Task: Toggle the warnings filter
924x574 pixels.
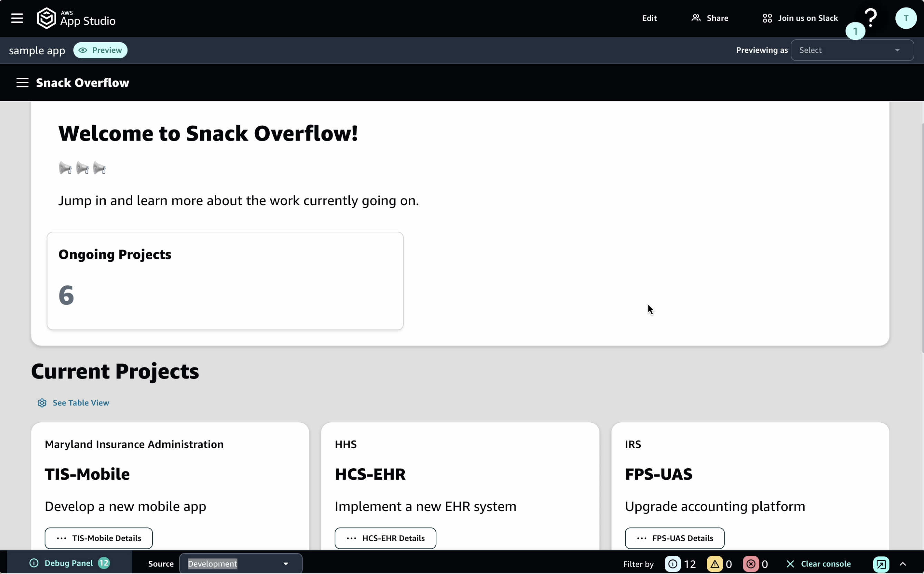Action: [714, 564]
